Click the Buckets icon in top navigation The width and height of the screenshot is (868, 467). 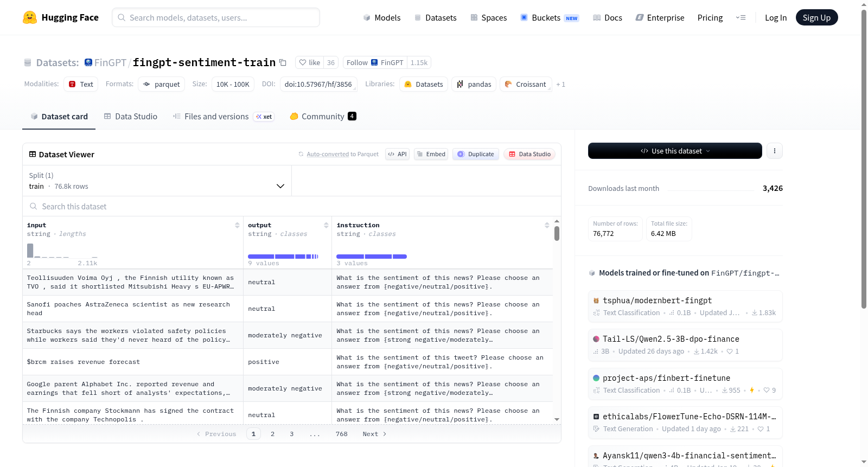point(524,18)
